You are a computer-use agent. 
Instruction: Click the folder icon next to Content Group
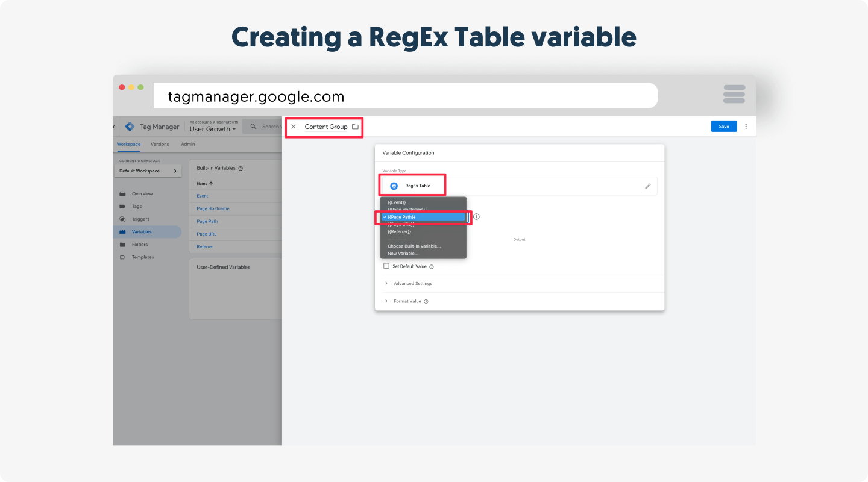[x=355, y=127]
